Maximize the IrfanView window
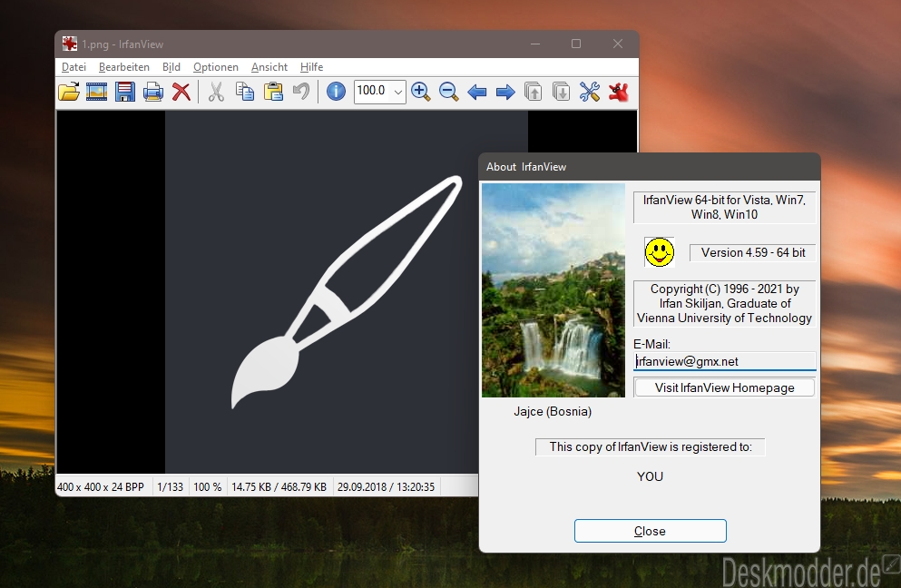 click(x=576, y=44)
